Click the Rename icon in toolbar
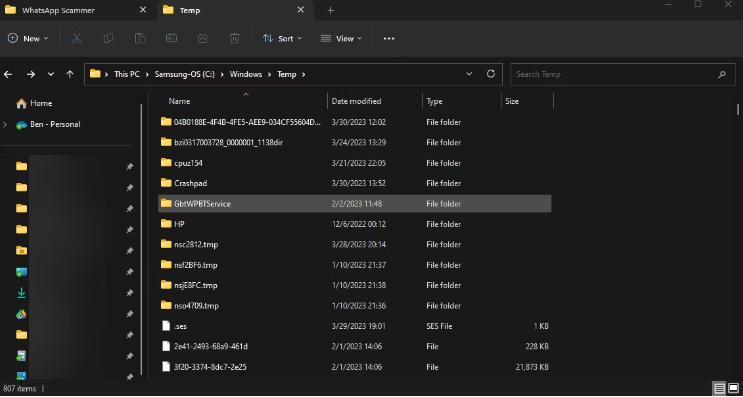This screenshot has height=397, width=743. 171,39
